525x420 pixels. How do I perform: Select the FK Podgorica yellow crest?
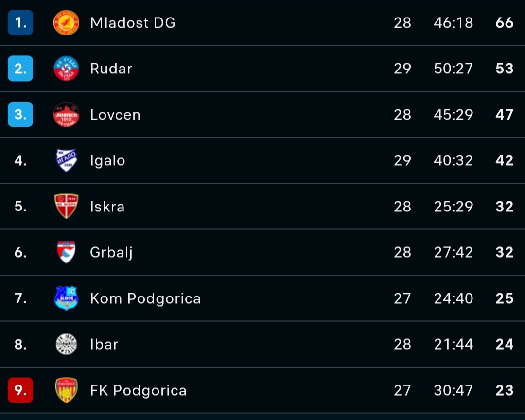point(66,390)
